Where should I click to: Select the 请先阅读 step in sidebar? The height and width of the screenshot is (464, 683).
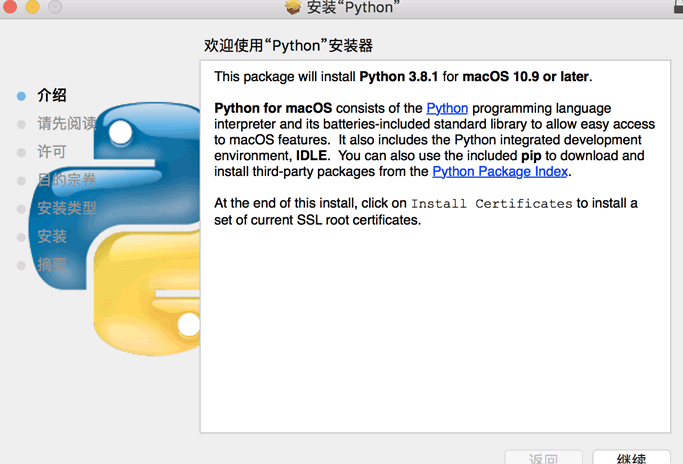coord(67,123)
